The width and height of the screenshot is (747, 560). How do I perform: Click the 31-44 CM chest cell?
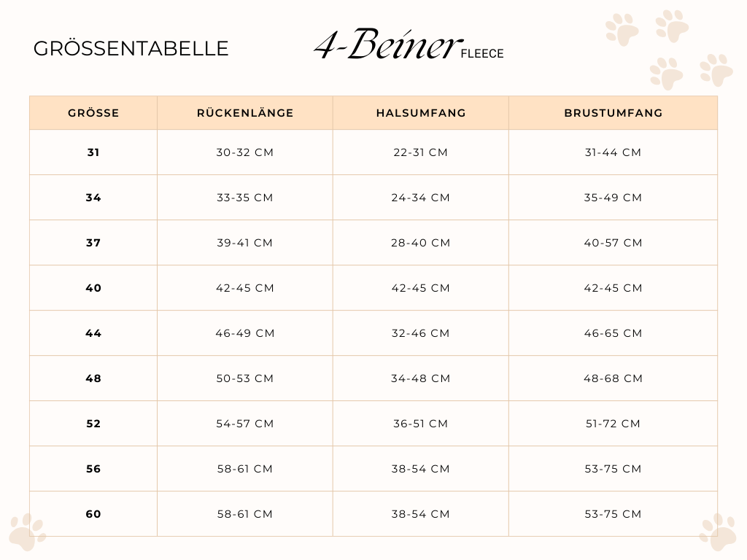tap(613, 152)
